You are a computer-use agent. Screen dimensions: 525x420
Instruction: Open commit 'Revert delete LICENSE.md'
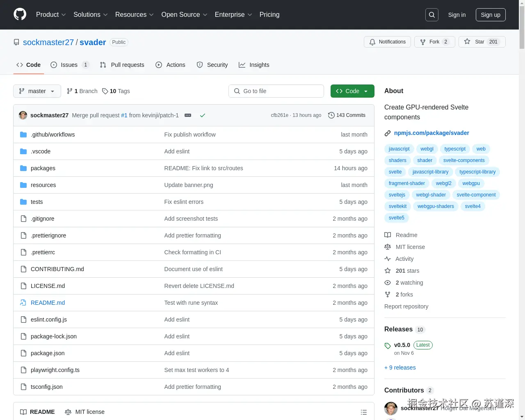(x=199, y=286)
